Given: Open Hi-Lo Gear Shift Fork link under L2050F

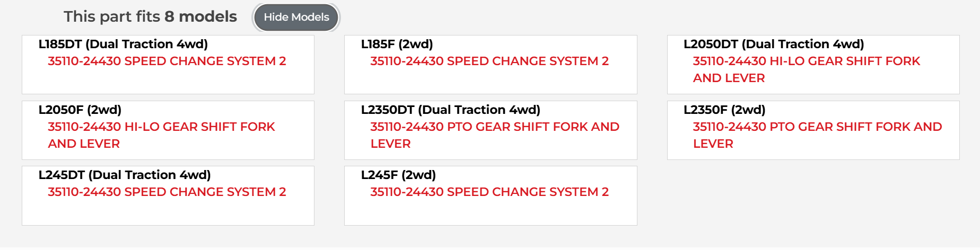Looking at the screenshot, I should 161,127.
